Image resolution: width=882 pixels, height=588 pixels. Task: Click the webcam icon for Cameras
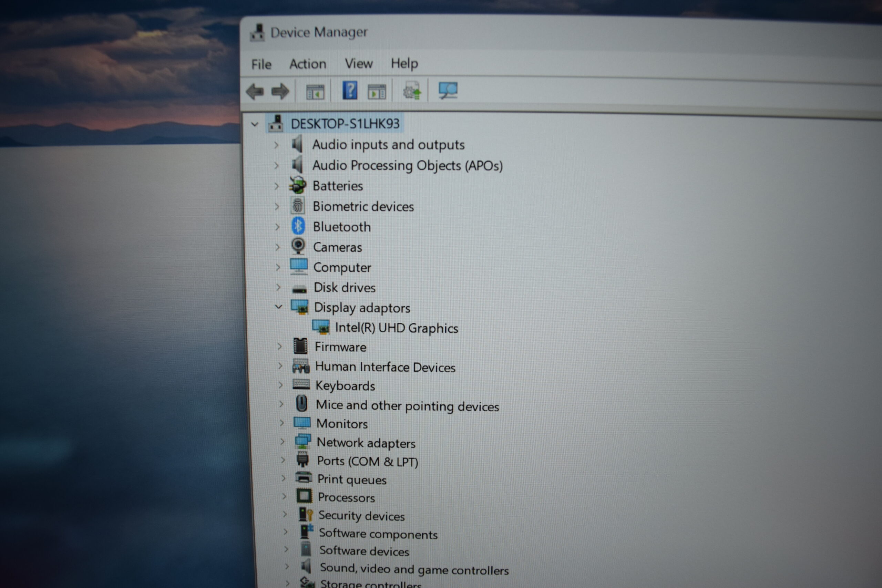pyautogui.click(x=298, y=246)
